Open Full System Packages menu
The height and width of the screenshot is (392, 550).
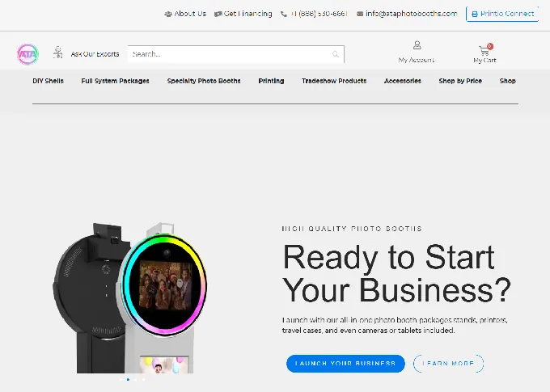[x=116, y=81]
